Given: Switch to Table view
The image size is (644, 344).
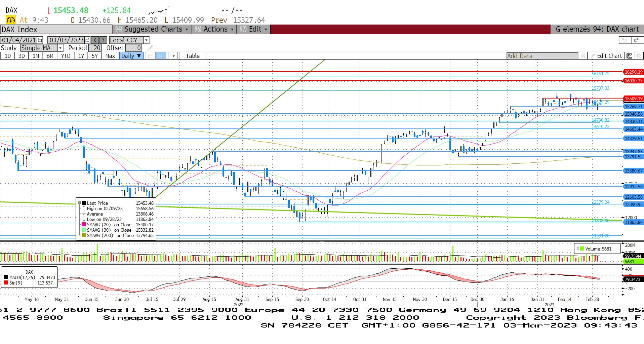Looking at the screenshot, I should (193, 56).
